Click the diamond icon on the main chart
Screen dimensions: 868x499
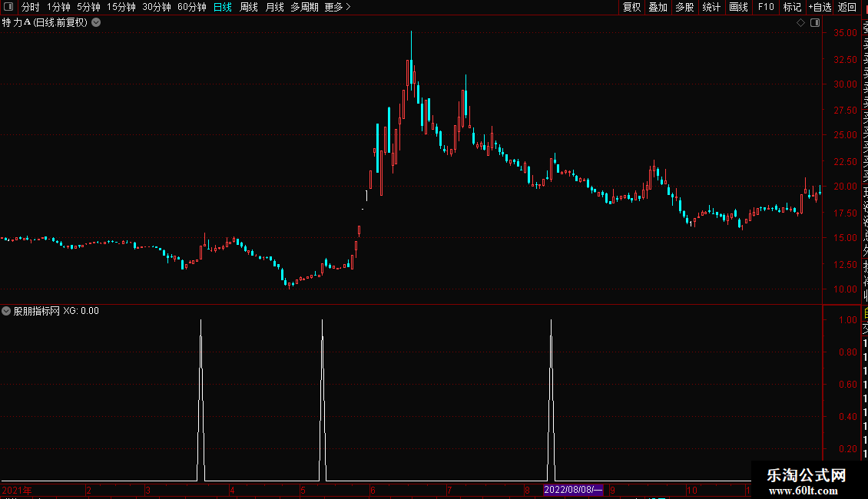(x=800, y=23)
